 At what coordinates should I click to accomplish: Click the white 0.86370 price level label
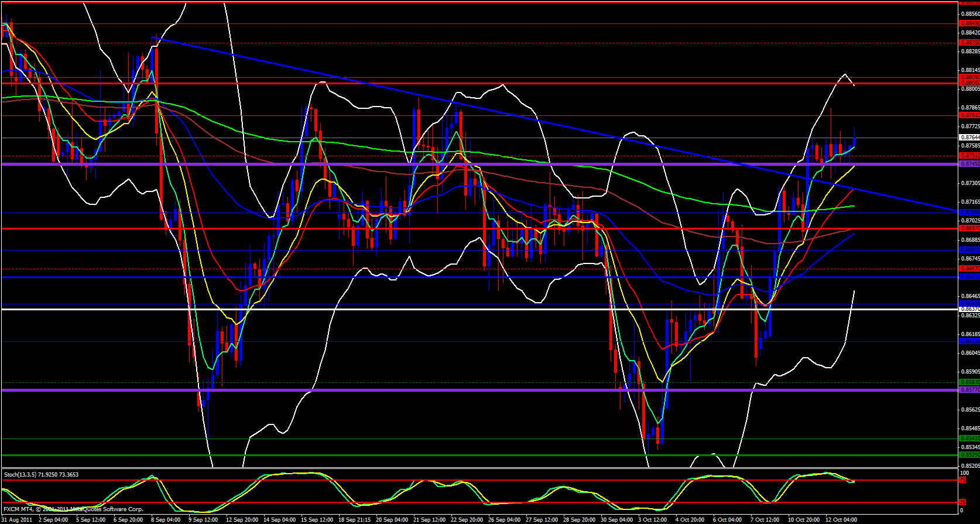pyautogui.click(x=969, y=309)
